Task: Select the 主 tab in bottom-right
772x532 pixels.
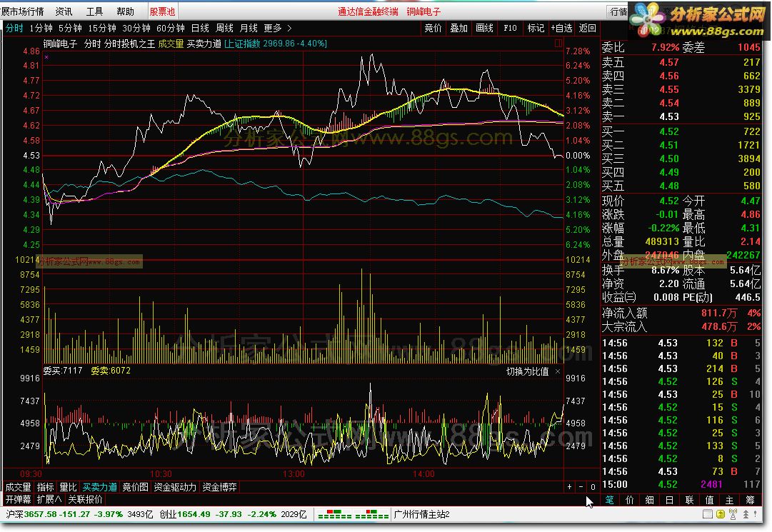Action: [x=729, y=500]
